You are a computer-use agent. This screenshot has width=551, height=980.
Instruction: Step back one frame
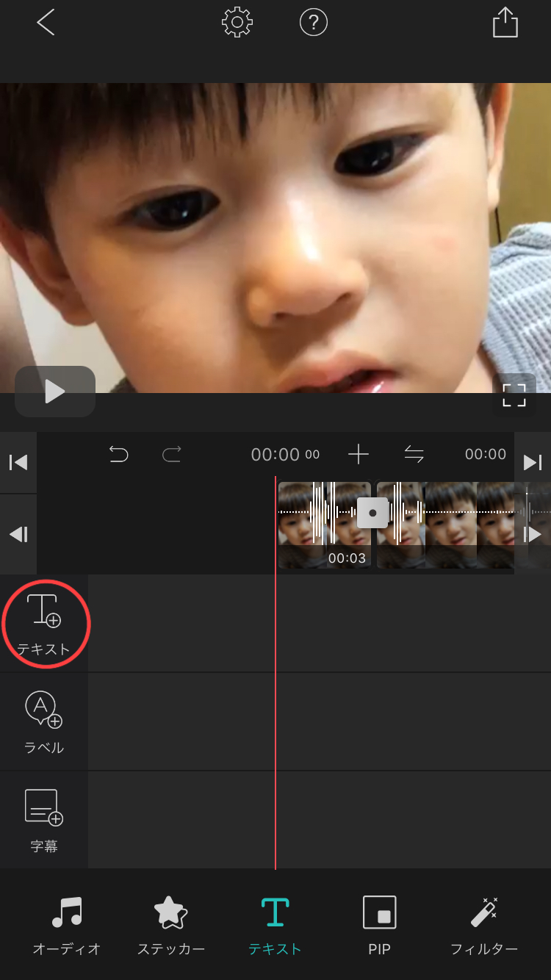[18, 534]
